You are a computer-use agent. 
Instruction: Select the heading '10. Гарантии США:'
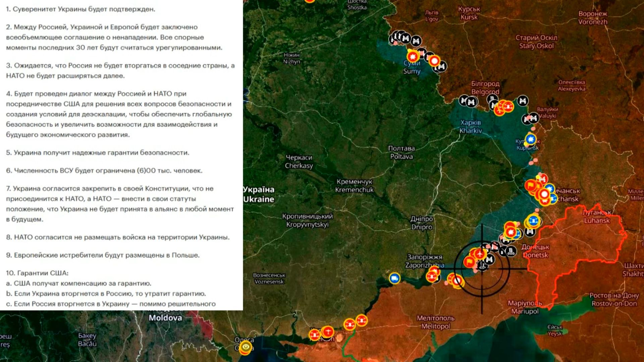point(37,273)
